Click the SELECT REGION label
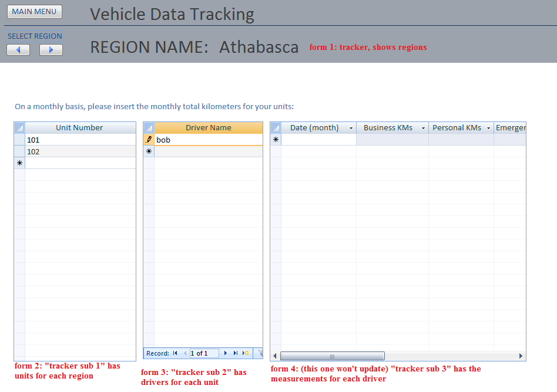 [35, 36]
